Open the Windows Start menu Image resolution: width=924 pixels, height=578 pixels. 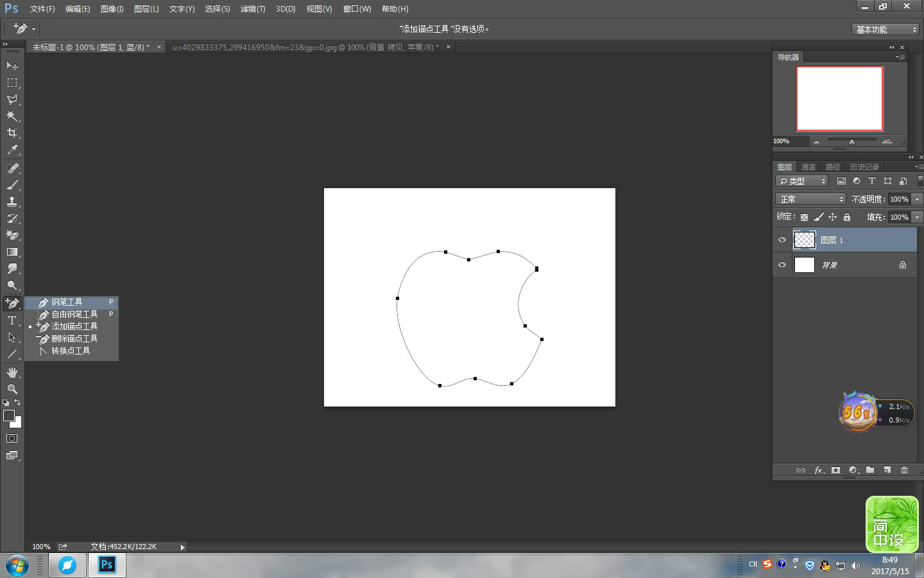point(17,566)
